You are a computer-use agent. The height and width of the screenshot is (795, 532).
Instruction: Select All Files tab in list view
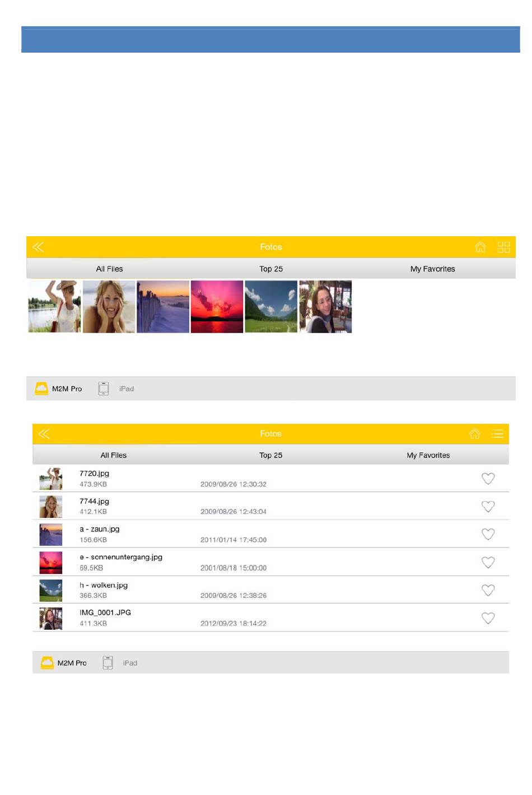[x=114, y=455]
